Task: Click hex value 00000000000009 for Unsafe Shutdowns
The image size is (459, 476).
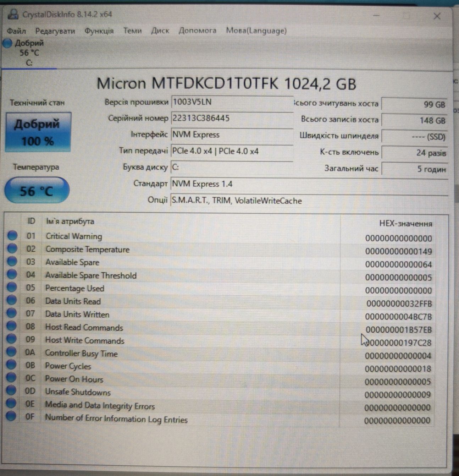Action: pyautogui.click(x=398, y=395)
